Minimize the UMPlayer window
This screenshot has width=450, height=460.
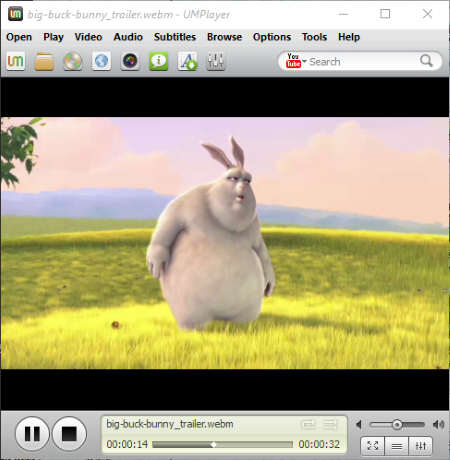[x=343, y=14]
